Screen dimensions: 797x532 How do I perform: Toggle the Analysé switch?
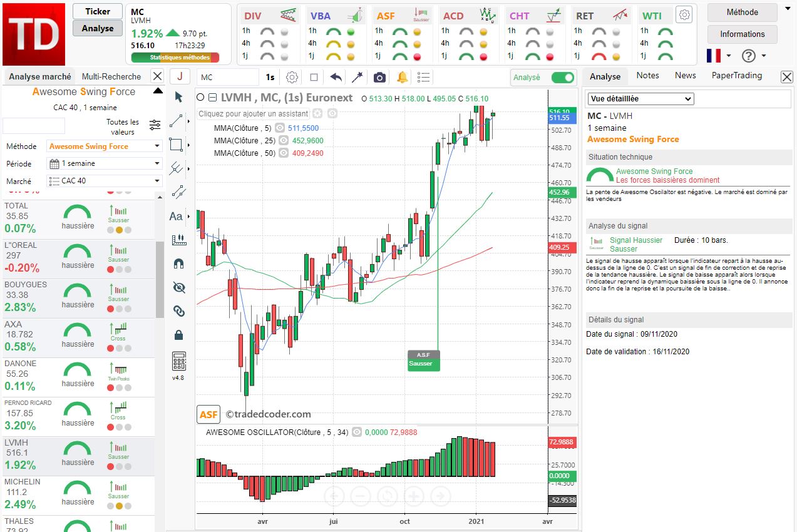pyautogui.click(x=562, y=78)
